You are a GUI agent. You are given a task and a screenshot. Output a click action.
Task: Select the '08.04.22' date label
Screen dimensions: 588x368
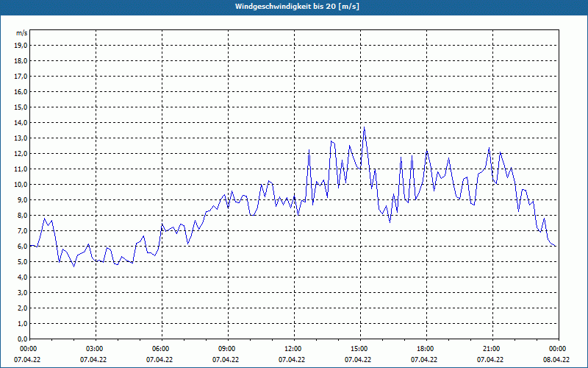pos(556,360)
